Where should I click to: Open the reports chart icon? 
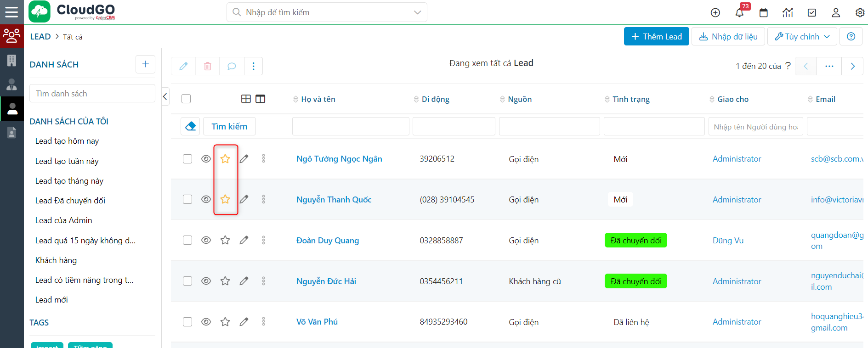(x=788, y=13)
